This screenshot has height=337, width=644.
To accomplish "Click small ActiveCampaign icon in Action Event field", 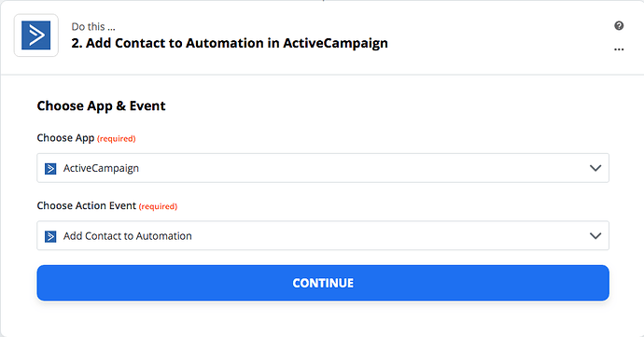I will 50,236.
